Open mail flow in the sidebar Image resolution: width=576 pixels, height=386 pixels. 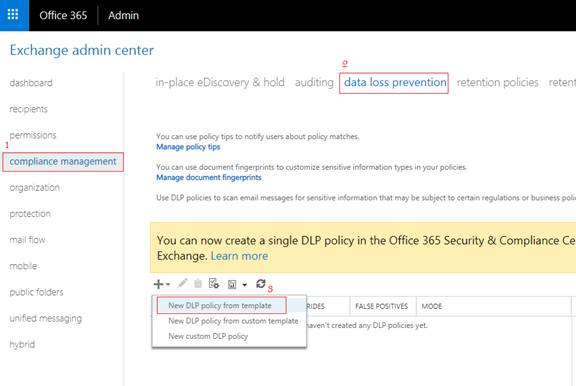tap(27, 240)
